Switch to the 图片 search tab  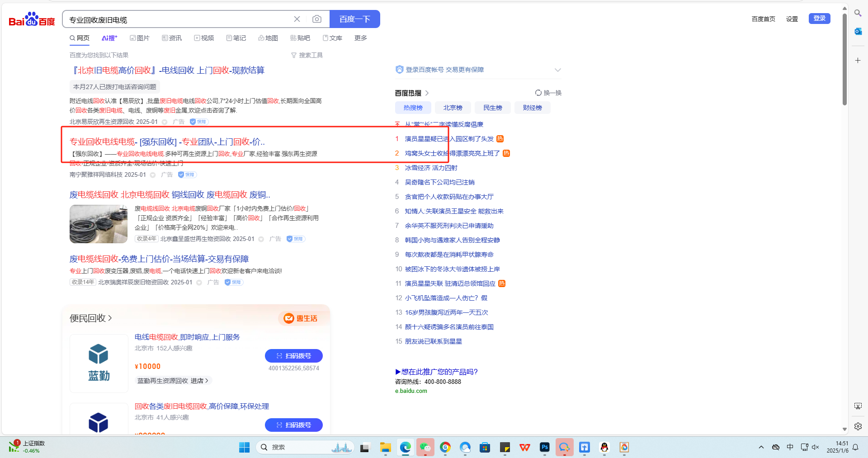click(140, 38)
